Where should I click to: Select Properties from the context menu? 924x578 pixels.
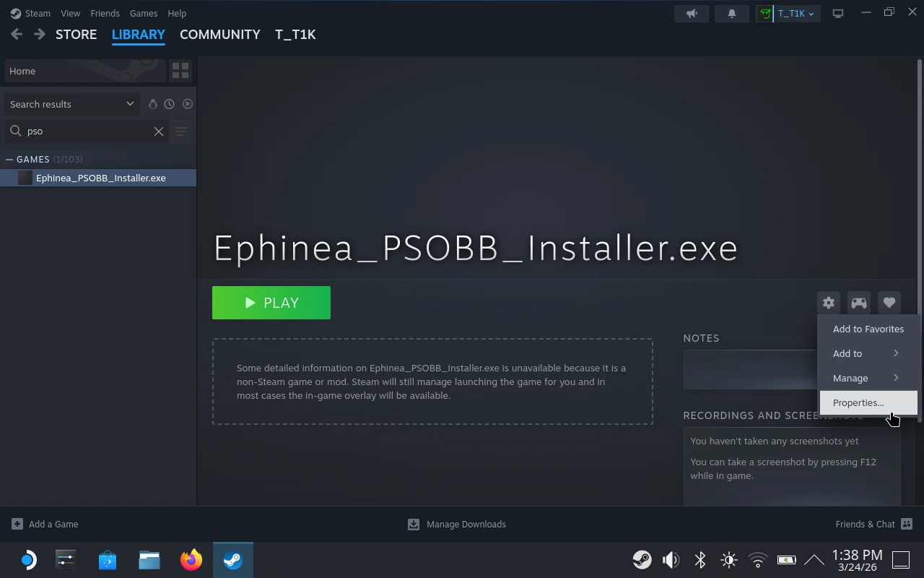point(858,402)
